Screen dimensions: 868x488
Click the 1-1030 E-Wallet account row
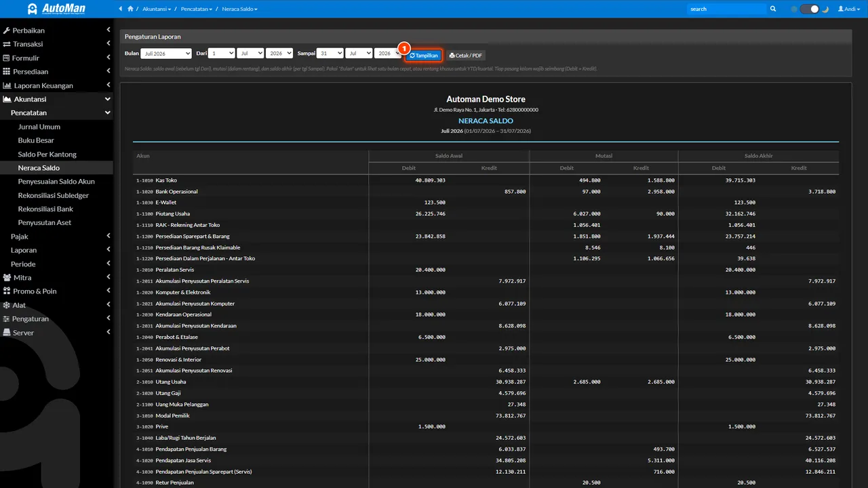pos(486,203)
